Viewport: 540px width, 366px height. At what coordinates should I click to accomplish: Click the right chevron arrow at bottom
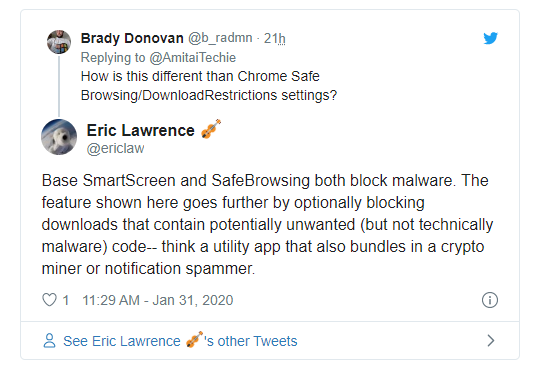click(x=491, y=341)
